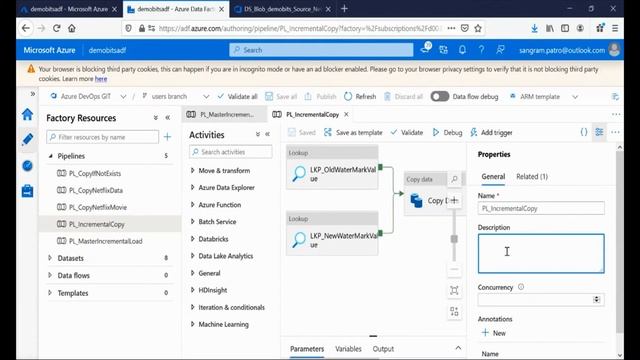Open the Related (1) properties tab
The image size is (640, 360).
click(532, 176)
